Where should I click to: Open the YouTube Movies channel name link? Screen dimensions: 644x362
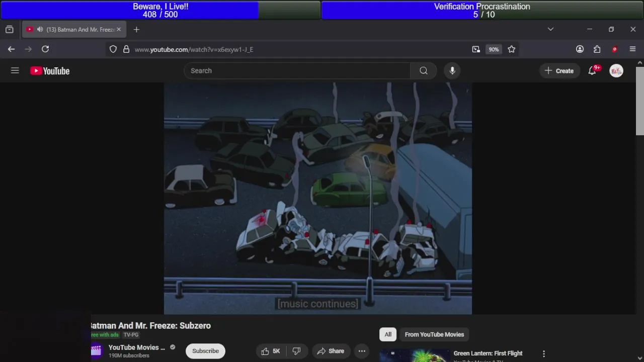pos(136,347)
